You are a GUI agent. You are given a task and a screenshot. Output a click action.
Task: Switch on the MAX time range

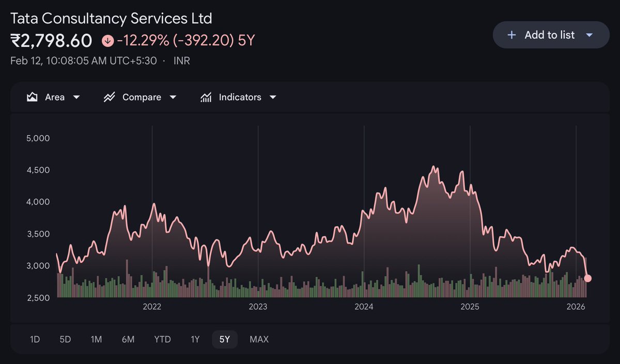(x=259, y=339)
